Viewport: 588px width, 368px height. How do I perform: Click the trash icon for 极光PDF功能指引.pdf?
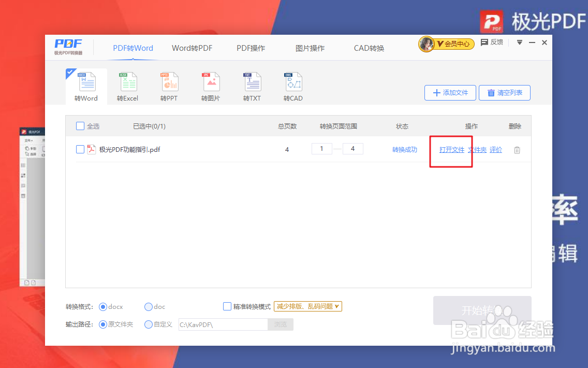517,150
